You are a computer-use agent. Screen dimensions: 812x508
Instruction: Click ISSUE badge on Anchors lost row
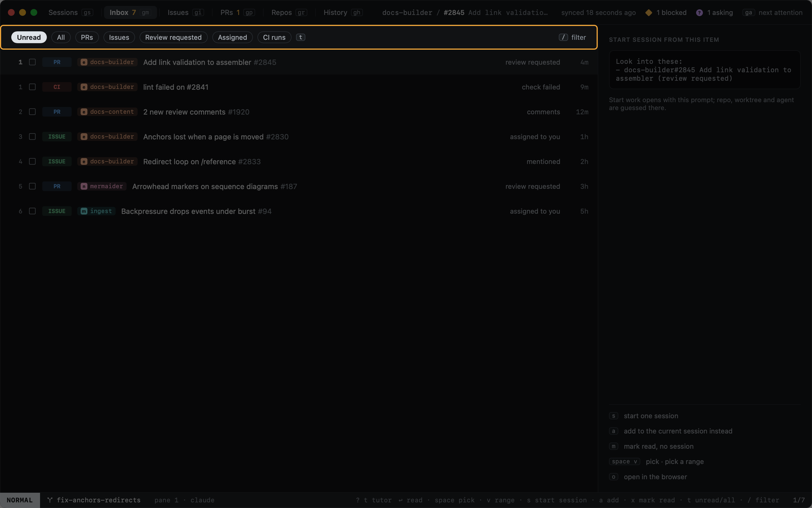coord(57,137)
